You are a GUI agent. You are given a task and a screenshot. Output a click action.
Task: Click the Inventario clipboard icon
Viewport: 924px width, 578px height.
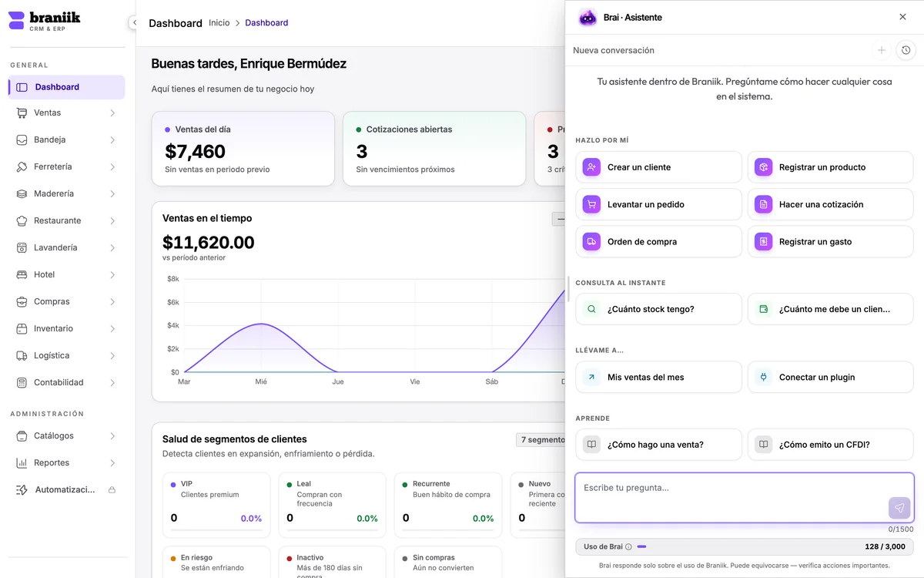[x=22, y=328]
